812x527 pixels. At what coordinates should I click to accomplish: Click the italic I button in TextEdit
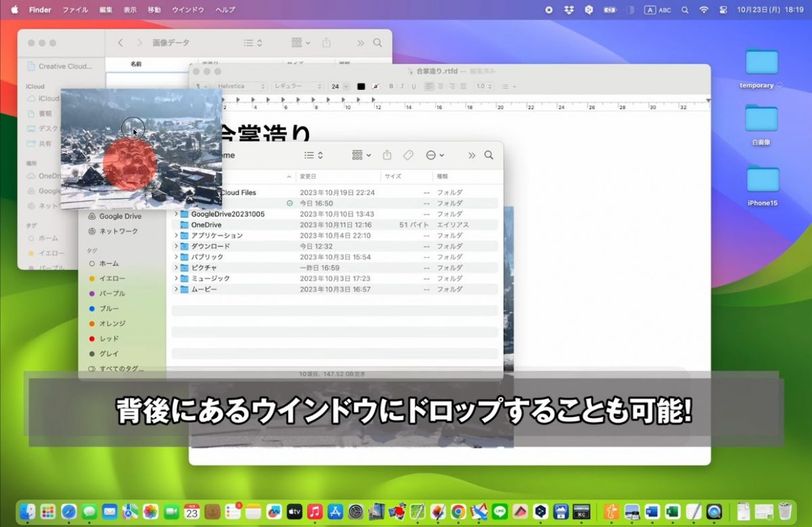tap(402, 87)
